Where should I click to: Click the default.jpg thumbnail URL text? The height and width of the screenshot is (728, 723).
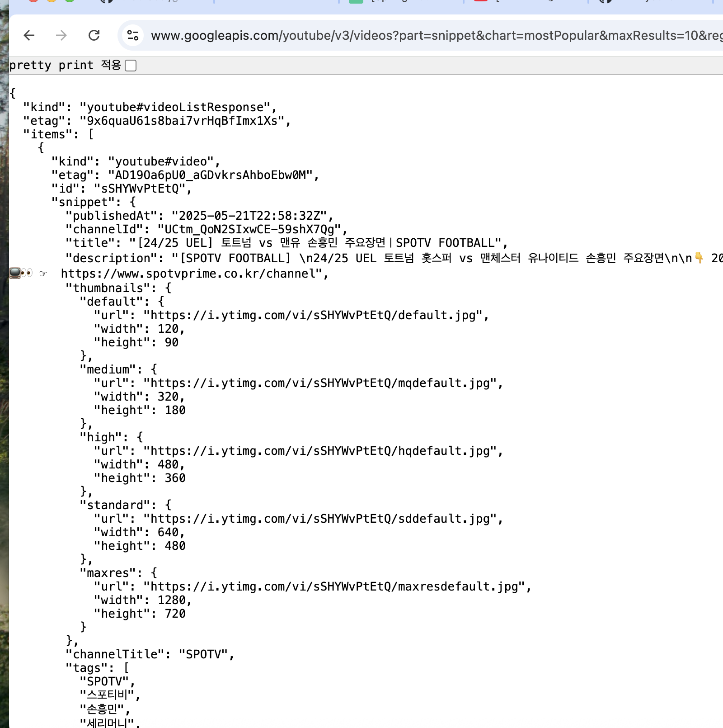coord(313,315)
